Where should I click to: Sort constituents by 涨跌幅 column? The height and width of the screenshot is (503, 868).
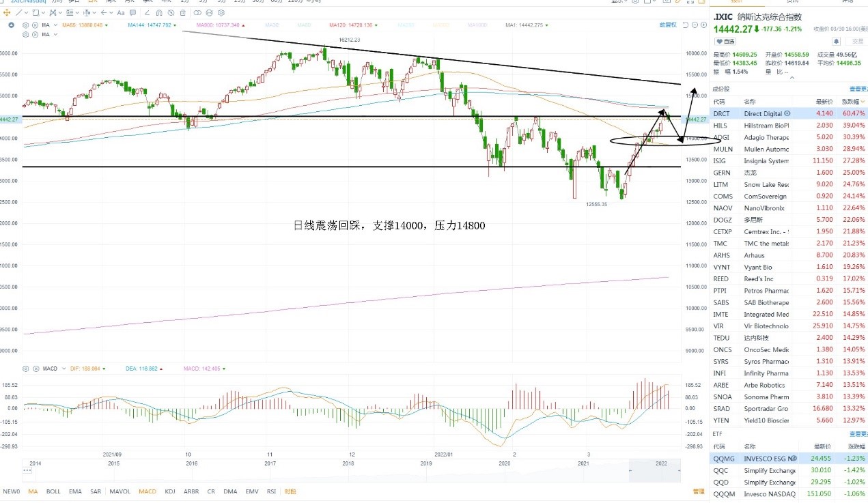853,100
